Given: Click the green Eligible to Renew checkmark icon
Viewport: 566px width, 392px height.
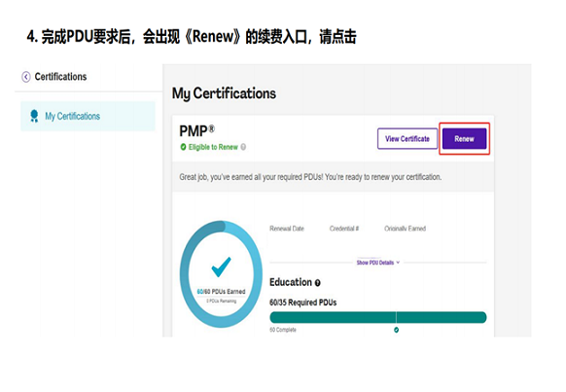Looking at the screenshot, I should [x=183, y=147].
